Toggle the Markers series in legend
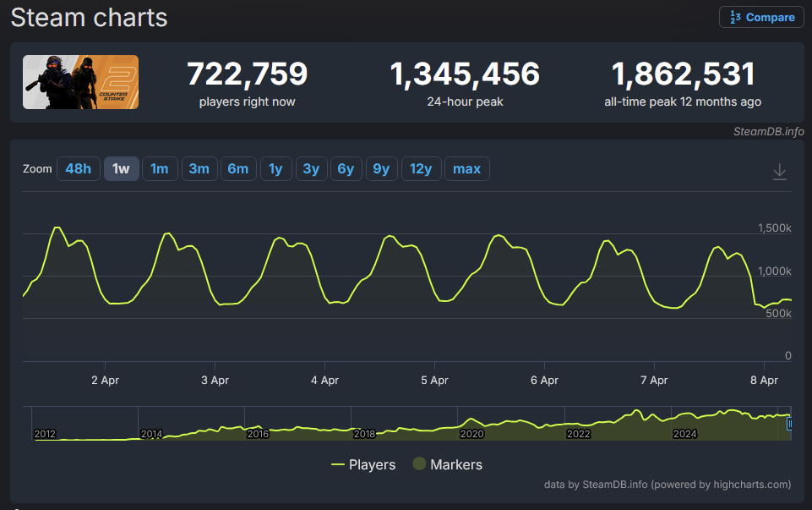 point(448,464)
